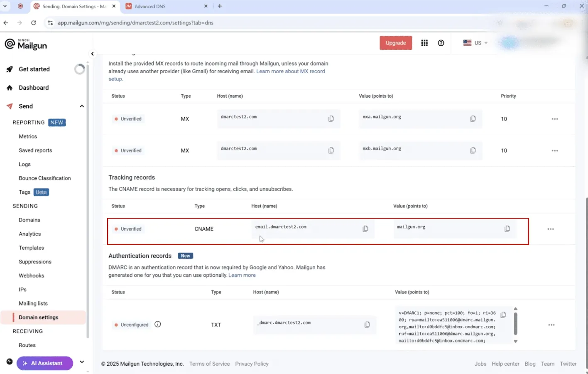
Task: Close the Advanced DNS tab
Action: point(206,6)
